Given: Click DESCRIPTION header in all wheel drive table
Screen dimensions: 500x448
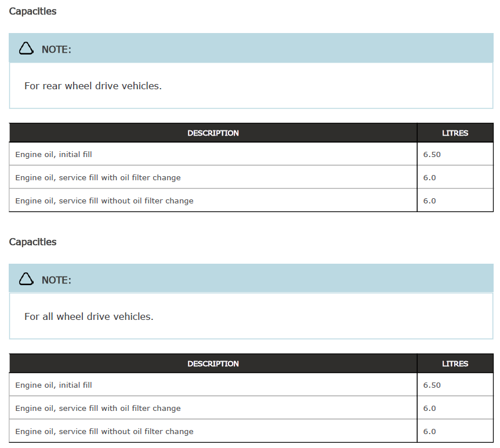Looking at the screenshot, I should click(213, 364).
